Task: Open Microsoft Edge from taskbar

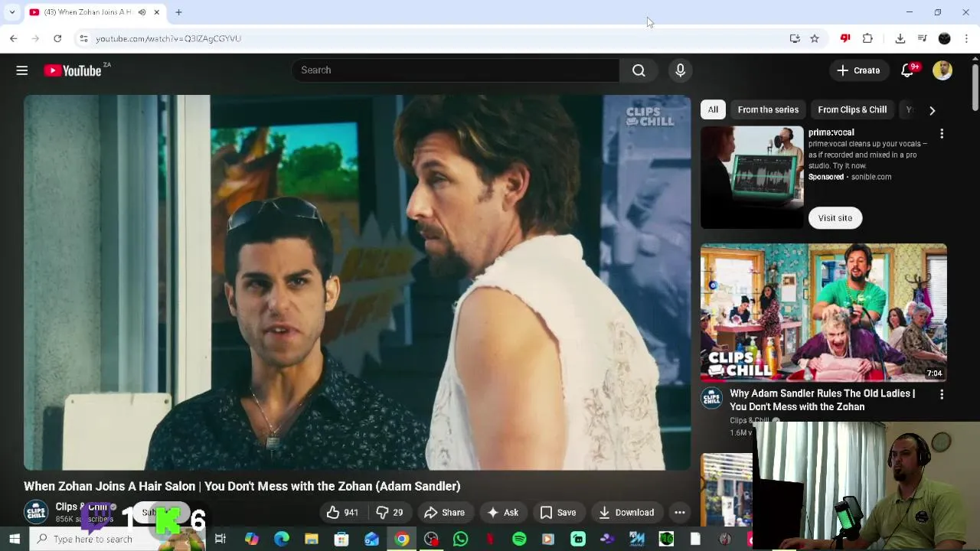Action: (281, 540)
